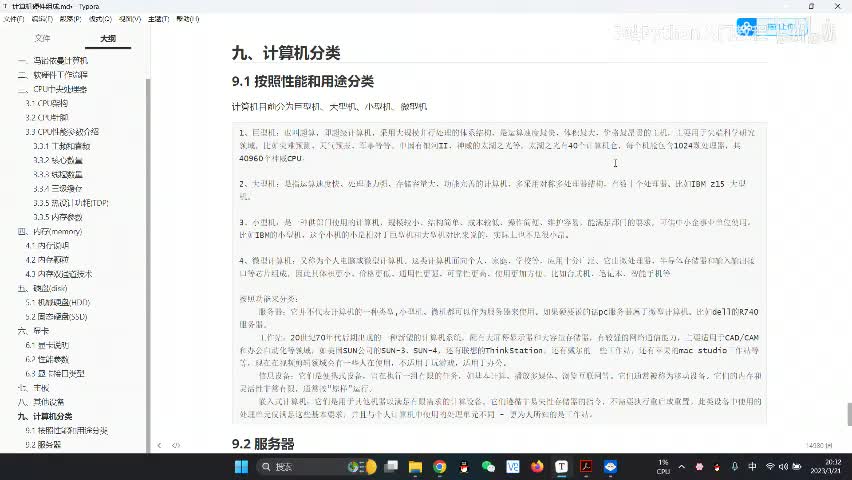Open the 文件(F) menu
The height and width of the screenshot is (480, 852).
point(14,19)
